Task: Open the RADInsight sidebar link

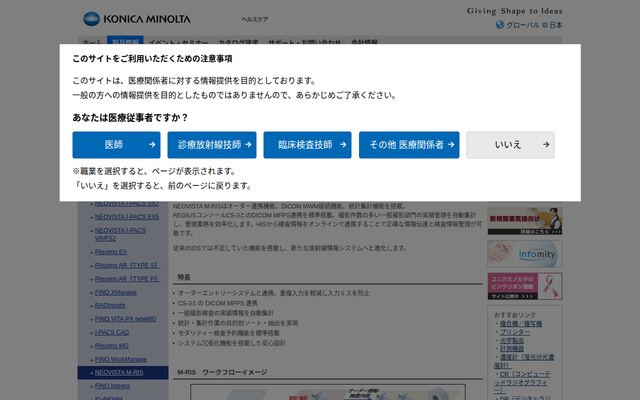Action: click(110, 305)
